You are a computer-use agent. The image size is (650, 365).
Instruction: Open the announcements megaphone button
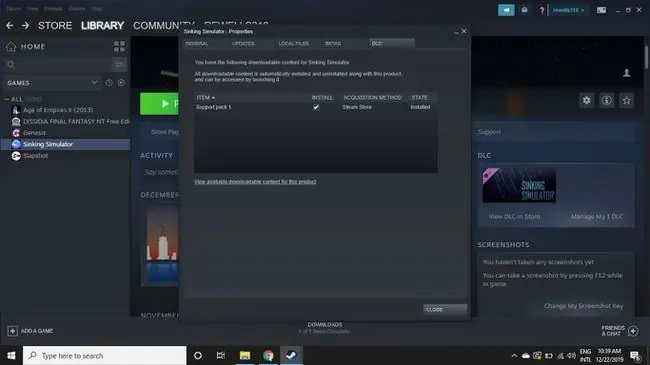click(x=506, y=10)
